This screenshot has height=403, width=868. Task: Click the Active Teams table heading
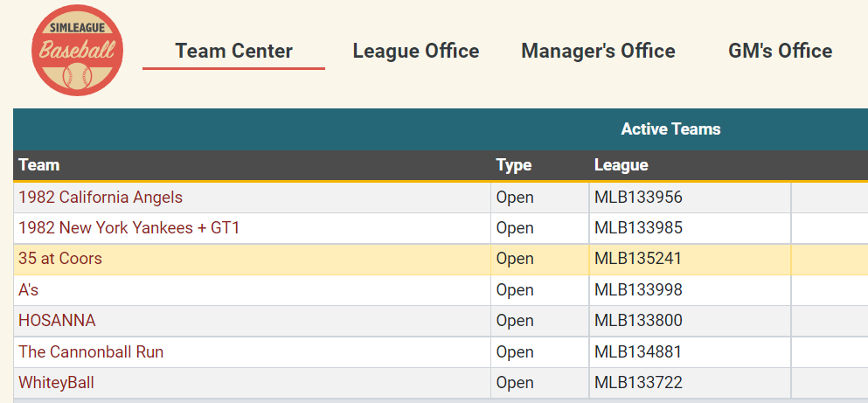670,129
